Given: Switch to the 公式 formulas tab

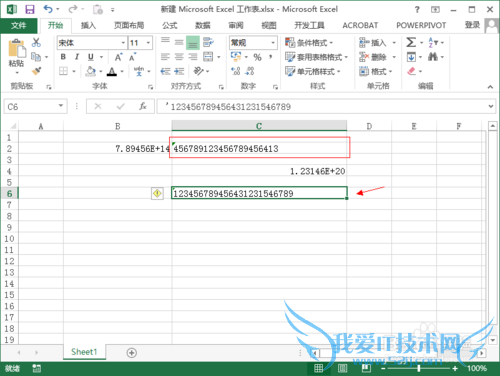Looking at the screenshot, I should tap(170, 25).
